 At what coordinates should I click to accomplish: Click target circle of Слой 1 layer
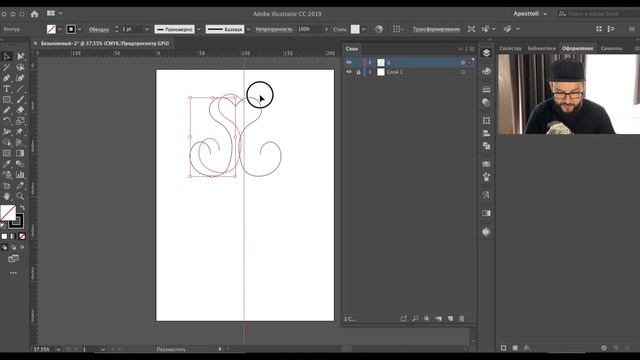tap(462, 72)
